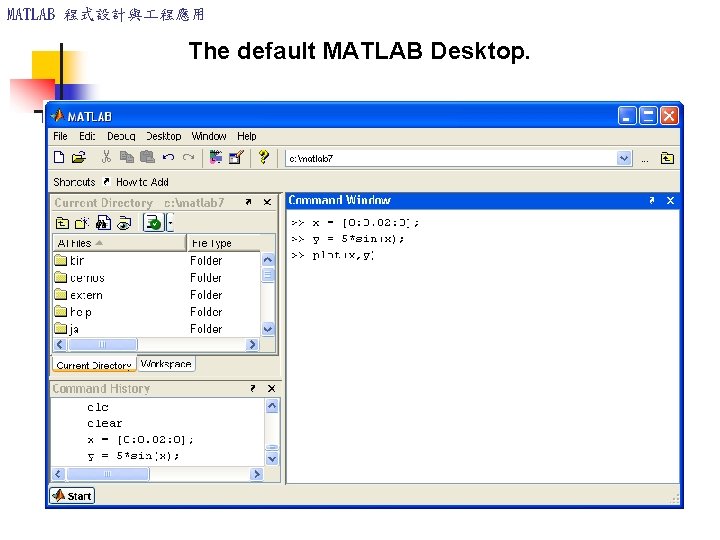The height and width of the screenshot is (540, 720).
Task: Click the Copy icon in toolbar
Action: click(x=126, y=158)
